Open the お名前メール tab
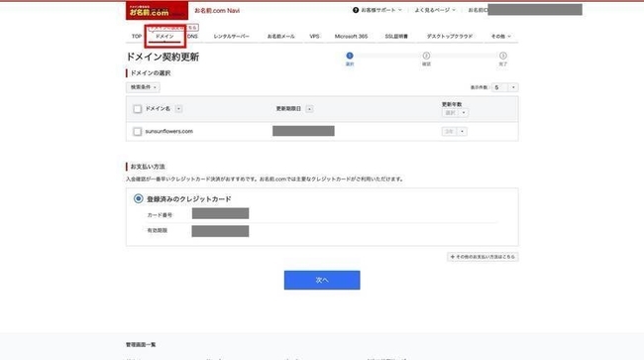This screenshot has height=360, width=644. click(x=281, y=36)
